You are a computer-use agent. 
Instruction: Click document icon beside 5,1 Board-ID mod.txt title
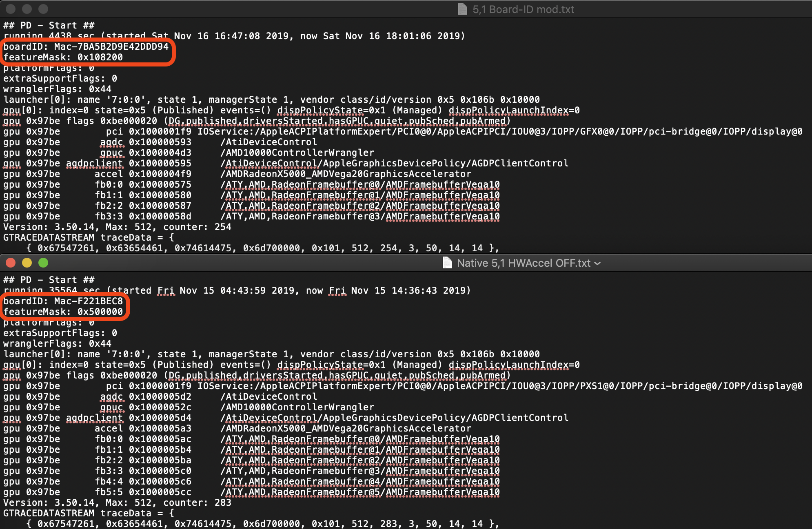click(462, 9)
